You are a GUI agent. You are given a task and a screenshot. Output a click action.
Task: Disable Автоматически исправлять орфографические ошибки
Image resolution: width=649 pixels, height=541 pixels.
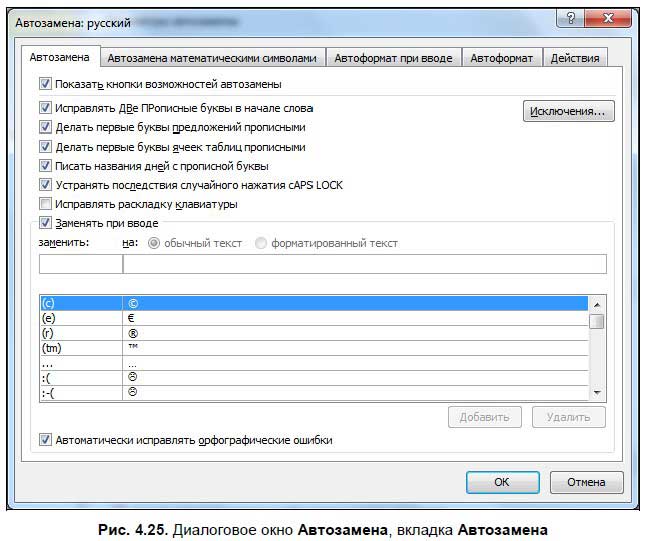click(45, 439)
